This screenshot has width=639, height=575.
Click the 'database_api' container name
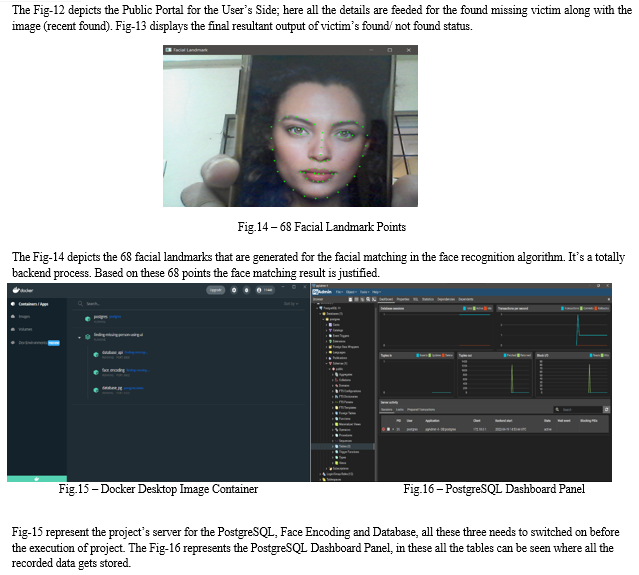[112, 352]
